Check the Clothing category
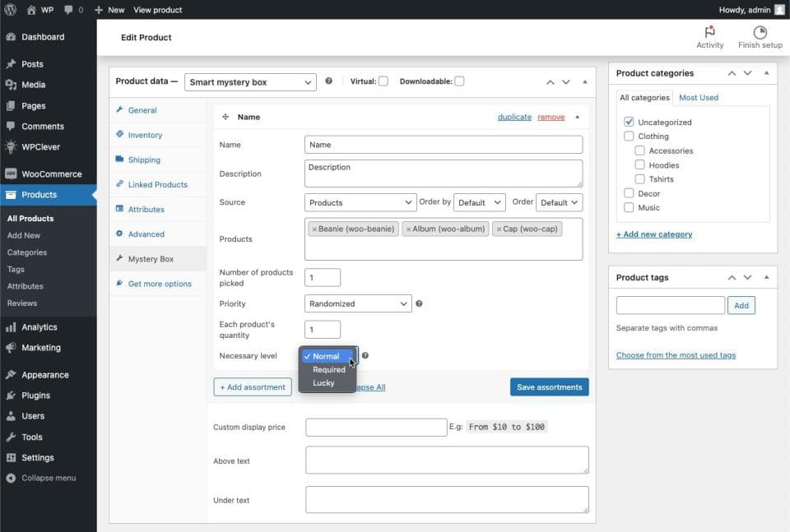 [x=629, y=136]
